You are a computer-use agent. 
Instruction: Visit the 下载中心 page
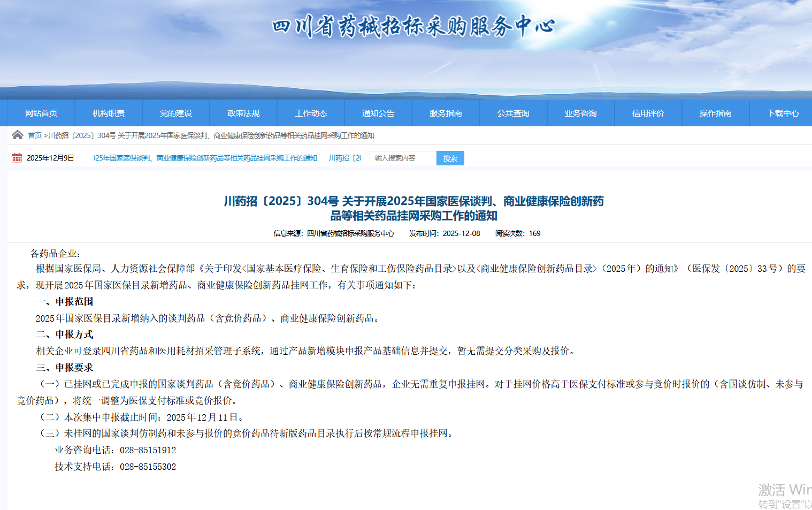click(x=783, y=113)
